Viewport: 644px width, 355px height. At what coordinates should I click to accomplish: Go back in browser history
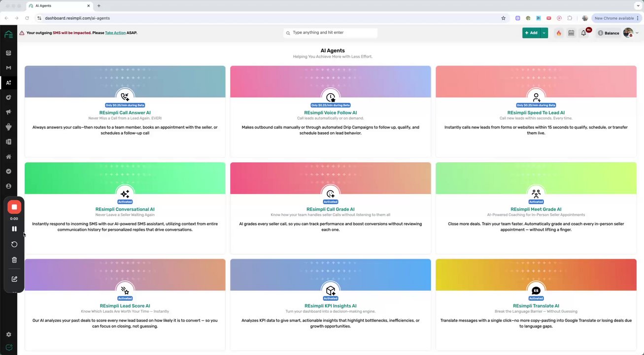6,18
